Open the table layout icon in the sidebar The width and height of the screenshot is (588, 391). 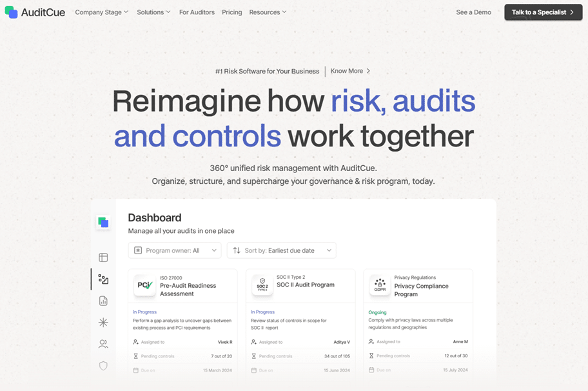tap(103, 257)
